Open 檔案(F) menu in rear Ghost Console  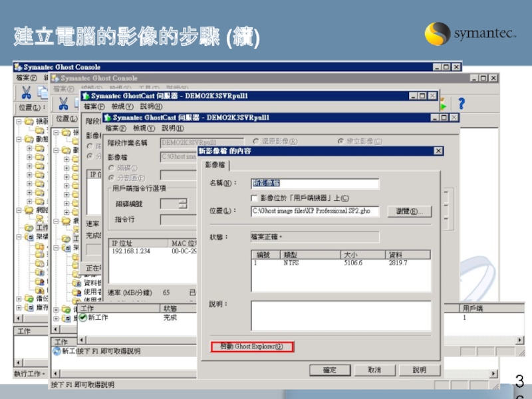(27, 78)
